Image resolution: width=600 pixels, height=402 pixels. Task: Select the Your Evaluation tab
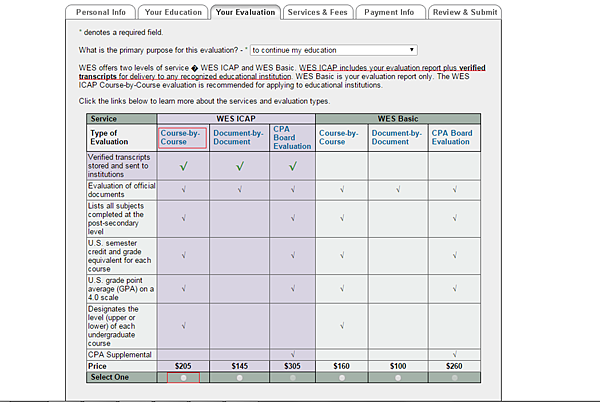point(245,12)
